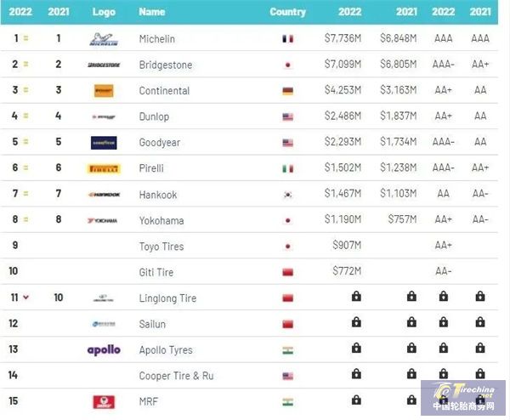Select the orange Continental logo
Screen dimensions: 510x420
pyautogui.click(x=104, y=91)
